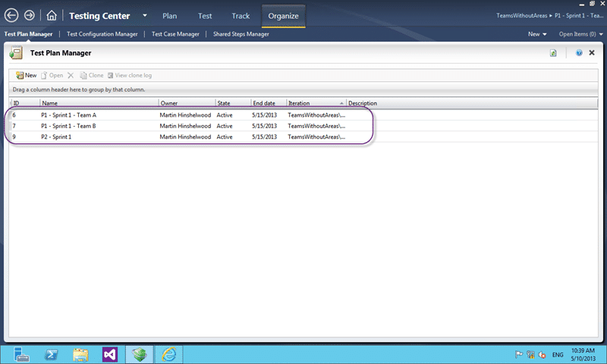Screen dimensions: 607x364
Task: Open Internet Explorer from taskbar
Action: [168, 354]
